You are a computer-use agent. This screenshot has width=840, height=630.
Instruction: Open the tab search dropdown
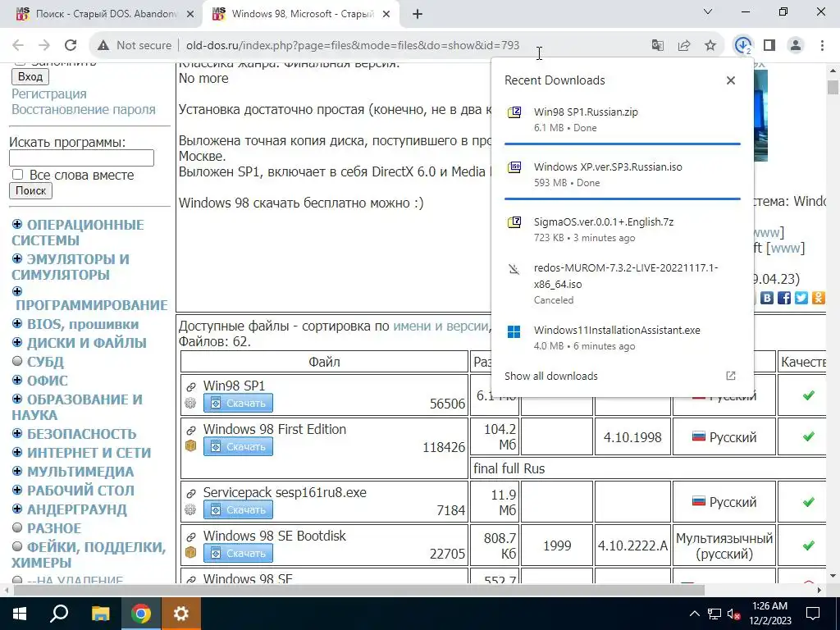click(708, 11)
